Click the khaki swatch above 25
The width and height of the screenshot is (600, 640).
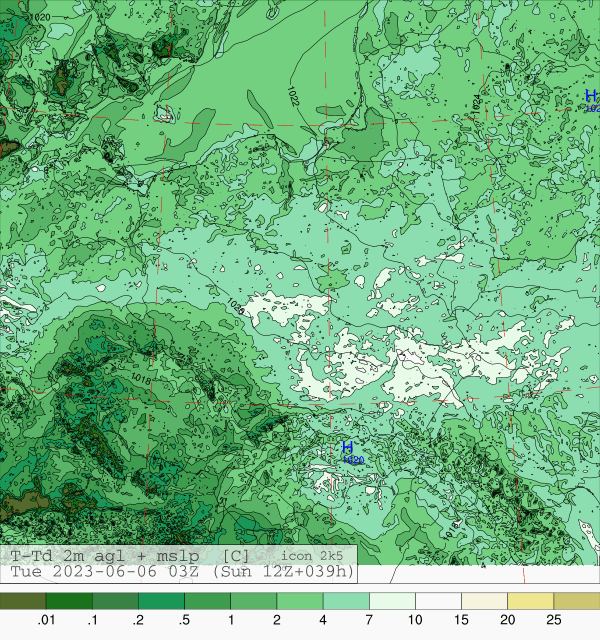coord(577,601)
